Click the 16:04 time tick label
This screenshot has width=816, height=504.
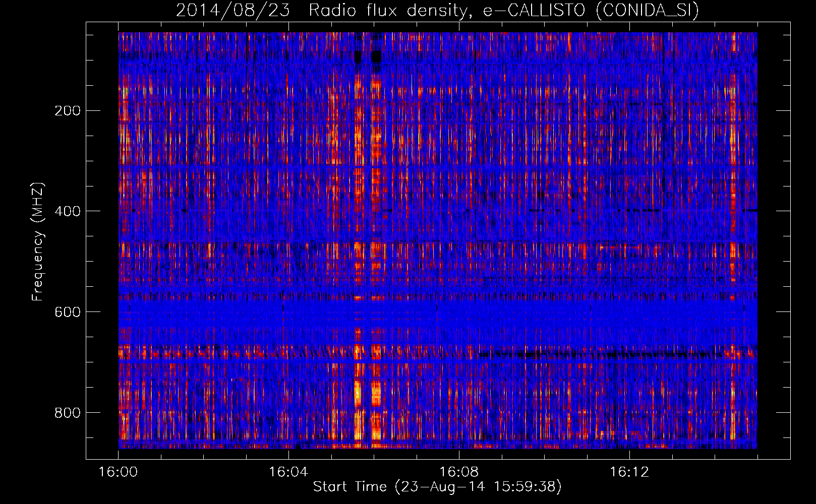288,472
